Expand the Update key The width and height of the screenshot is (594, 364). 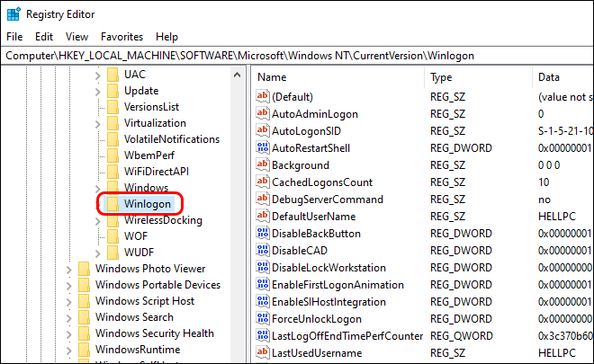pos(98,92)
